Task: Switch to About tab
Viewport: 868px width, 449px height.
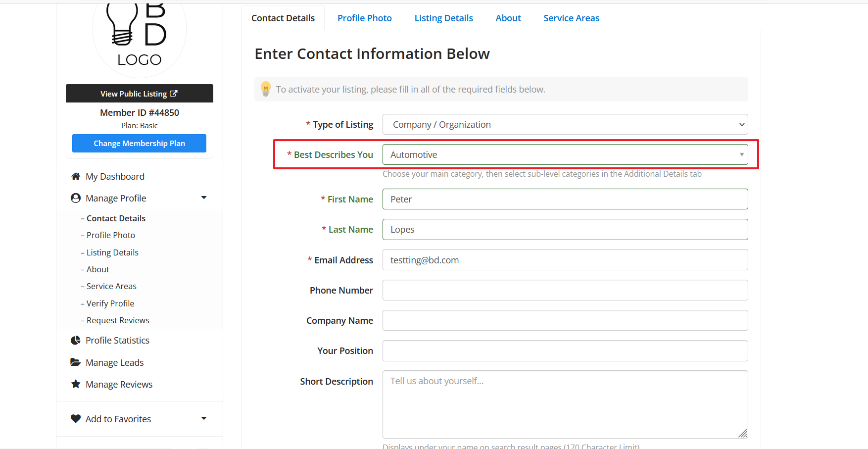Action: (x=508, y=18)
